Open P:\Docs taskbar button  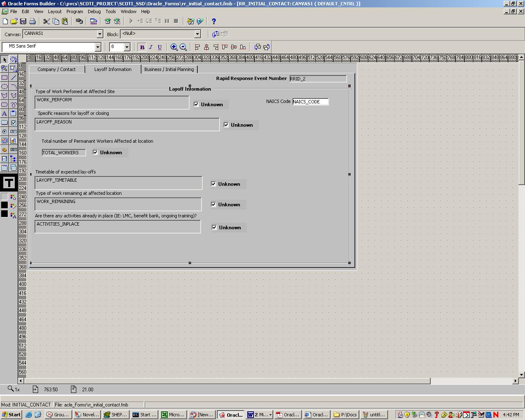345,415
